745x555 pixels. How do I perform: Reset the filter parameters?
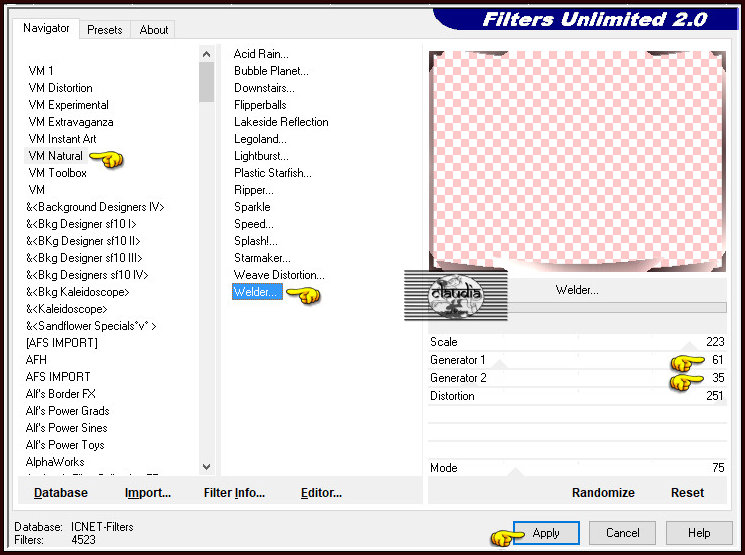tap(687, 493)
